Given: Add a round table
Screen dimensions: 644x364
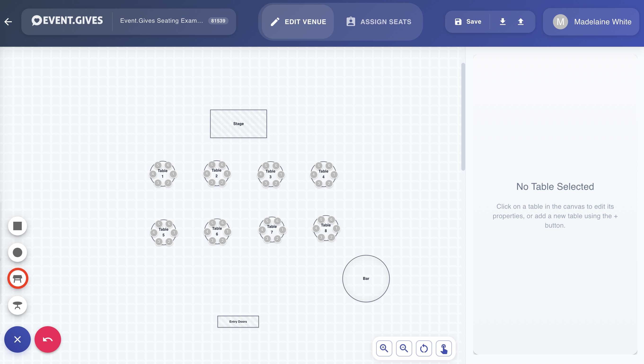Looking at the screenshot, I should click(18, 305).
